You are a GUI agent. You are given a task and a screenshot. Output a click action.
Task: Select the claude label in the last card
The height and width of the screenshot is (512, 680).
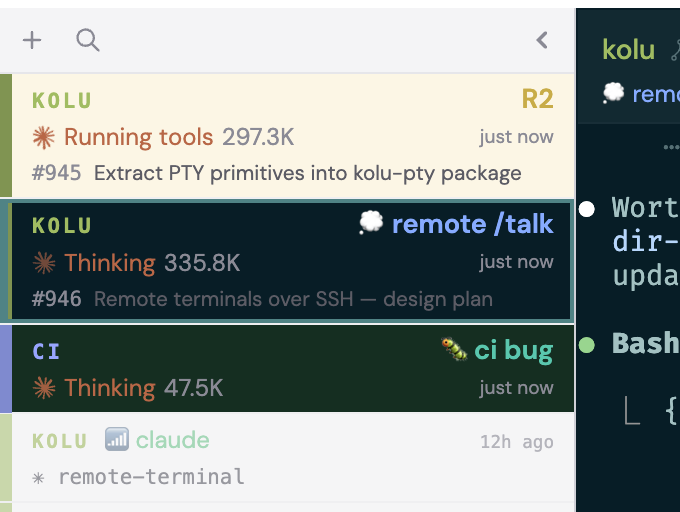[173, 440]
